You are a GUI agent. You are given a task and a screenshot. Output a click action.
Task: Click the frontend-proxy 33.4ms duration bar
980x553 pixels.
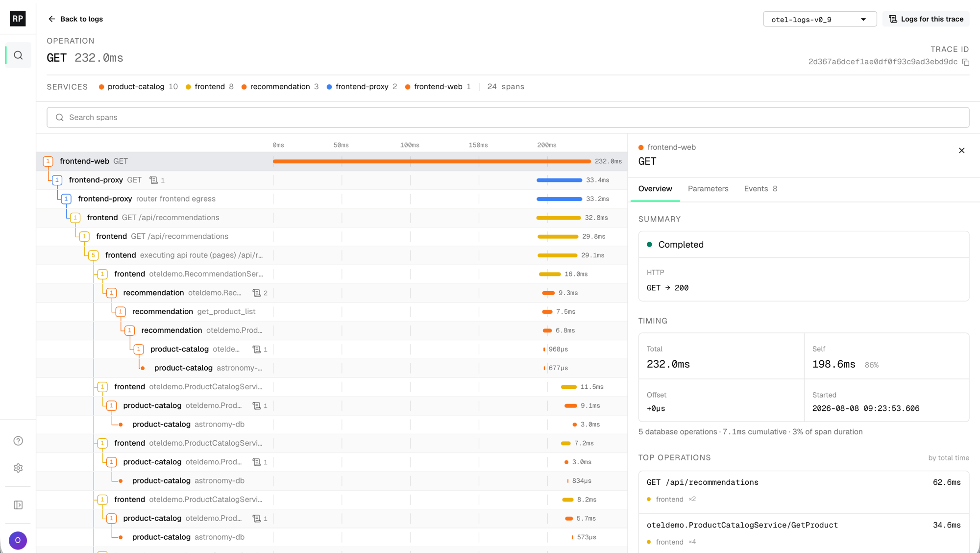point(559,180)
